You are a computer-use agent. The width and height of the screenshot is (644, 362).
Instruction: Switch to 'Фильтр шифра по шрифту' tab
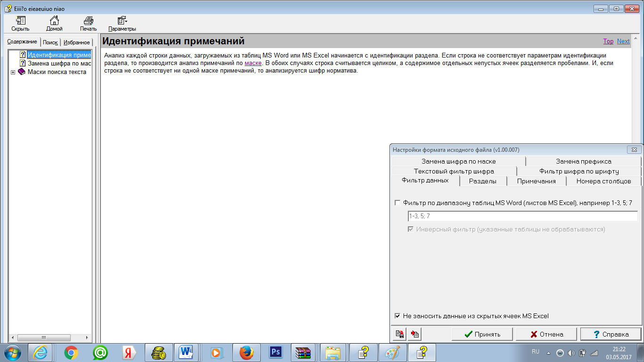[x=579, y=171]
